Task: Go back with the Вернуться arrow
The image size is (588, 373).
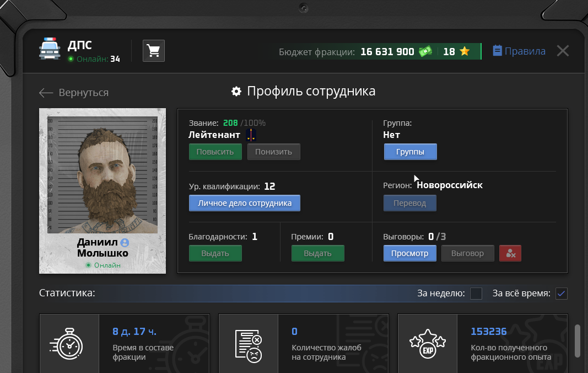Action: (x=74, y=92)
